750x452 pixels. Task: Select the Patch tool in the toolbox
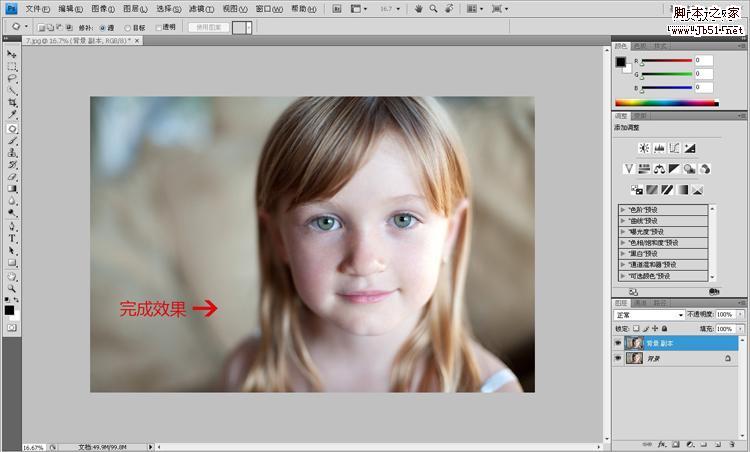[11, 129]
